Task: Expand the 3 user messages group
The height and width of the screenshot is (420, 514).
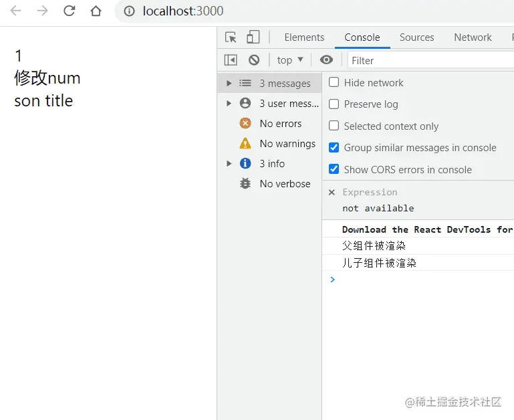Action: tap(229, 104)
